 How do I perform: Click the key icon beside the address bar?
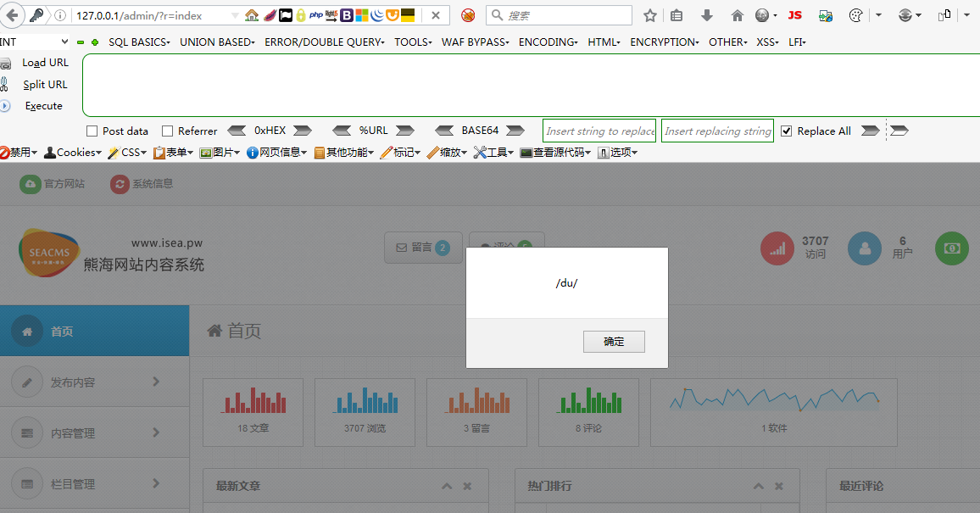pyautogui.click(x=36, y=15)
